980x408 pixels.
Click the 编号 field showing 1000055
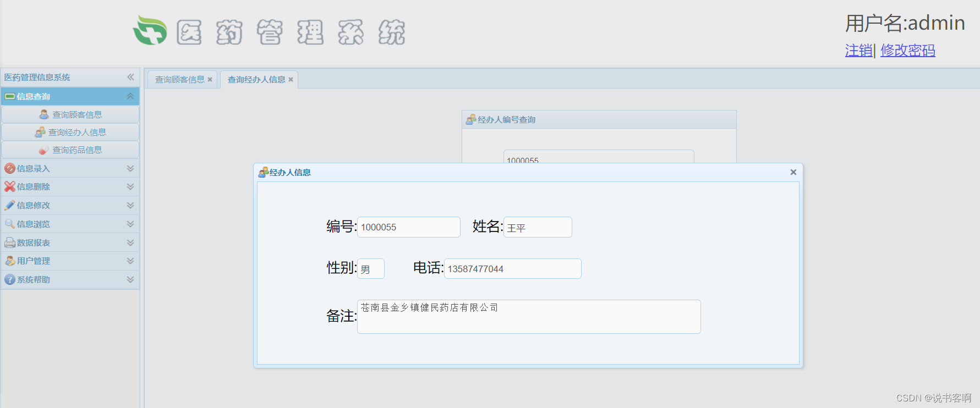pyautogui.click(x=409, y=227)
